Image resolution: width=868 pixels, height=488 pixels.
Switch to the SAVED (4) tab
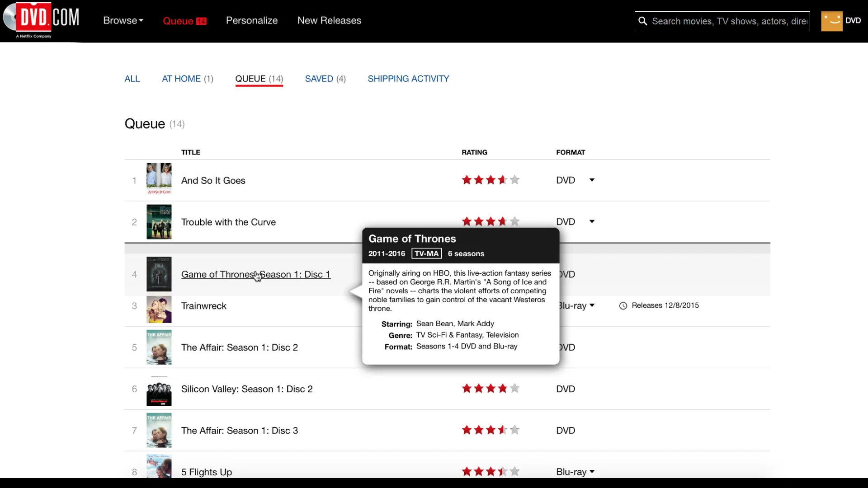coord(325,79)
